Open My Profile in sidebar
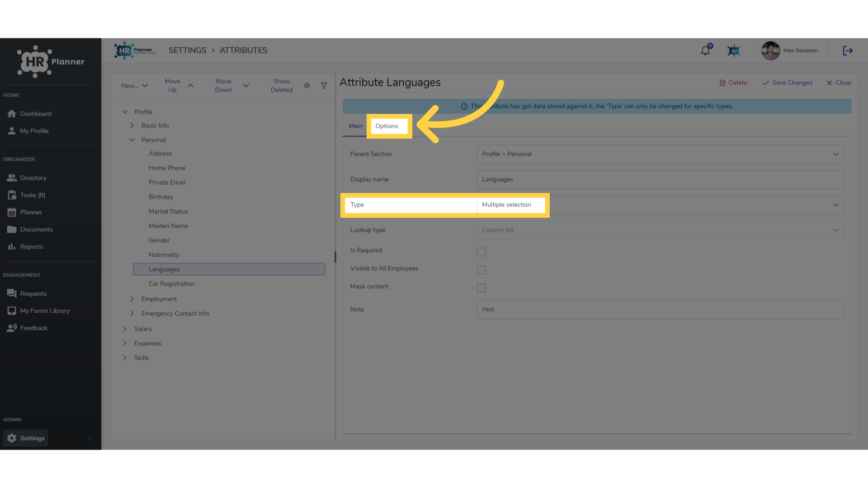 28,131
